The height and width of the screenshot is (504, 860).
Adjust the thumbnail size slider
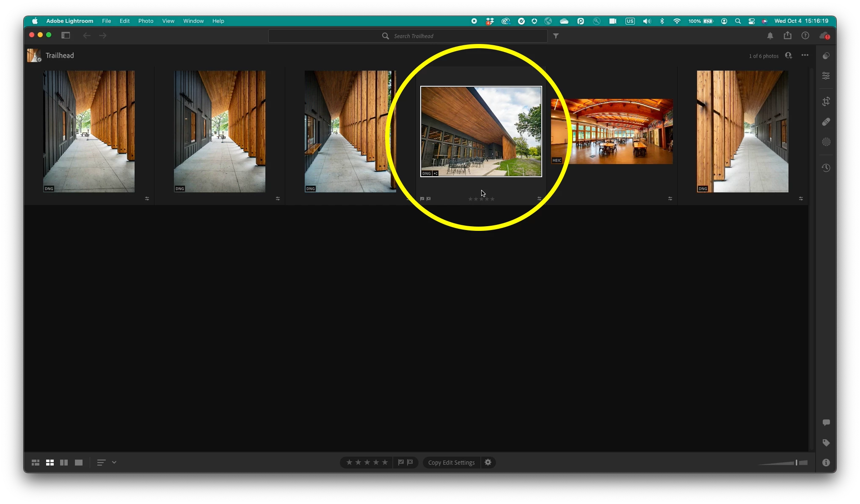coord(796,463)
